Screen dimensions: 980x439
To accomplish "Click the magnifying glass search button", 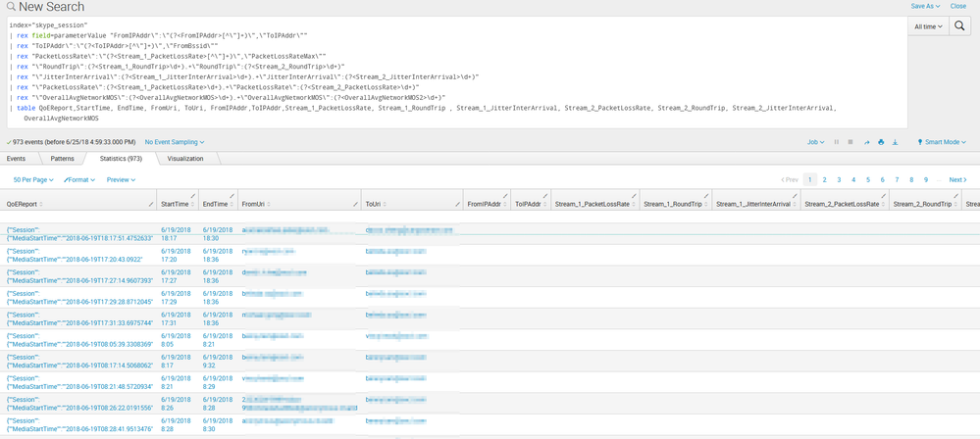I will (x=961, y=26).
